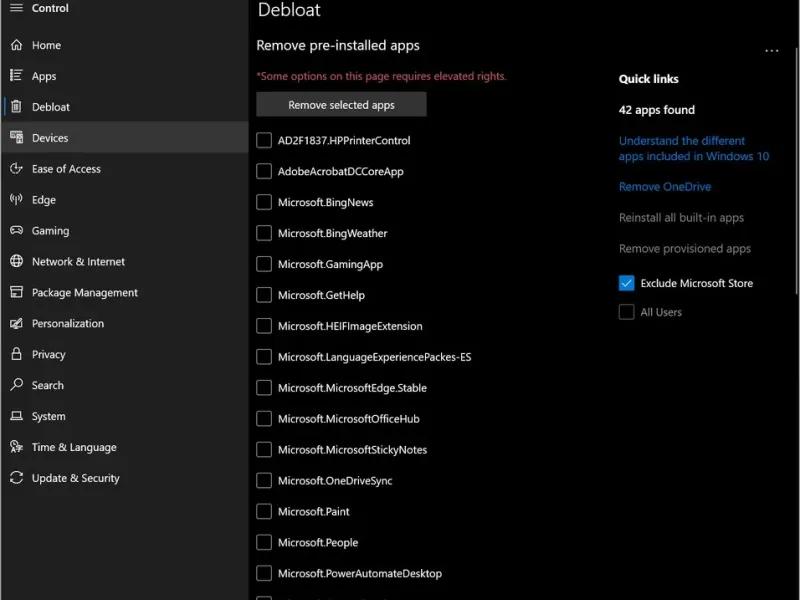Open Gaming via its controller icon
The height and width of the screenshot is (600, 800).
(x=16, y=230)
